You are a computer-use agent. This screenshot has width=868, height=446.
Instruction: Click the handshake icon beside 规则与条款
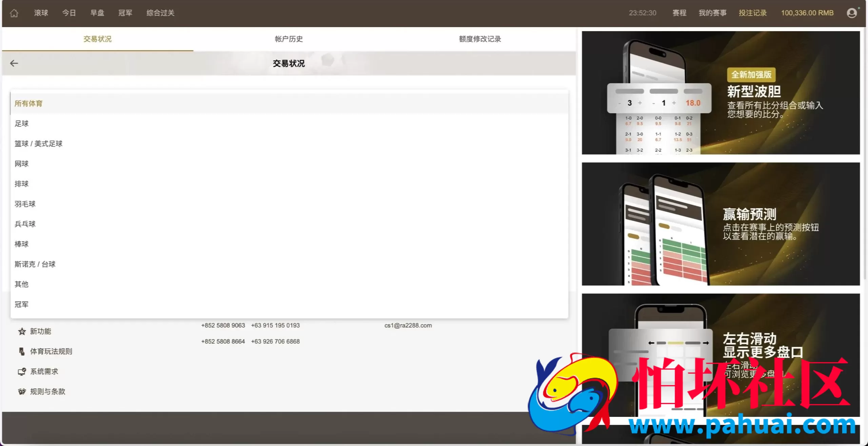pyautogui.click(x=22, y=391)
